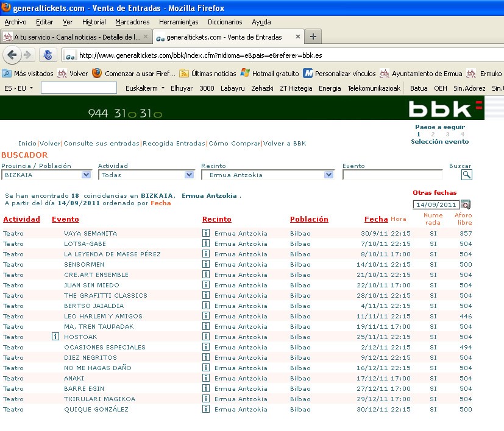The height and width of the screenshot is (431, 504).
Task: Click the Consulte sus entradas link
Action: 101,144
